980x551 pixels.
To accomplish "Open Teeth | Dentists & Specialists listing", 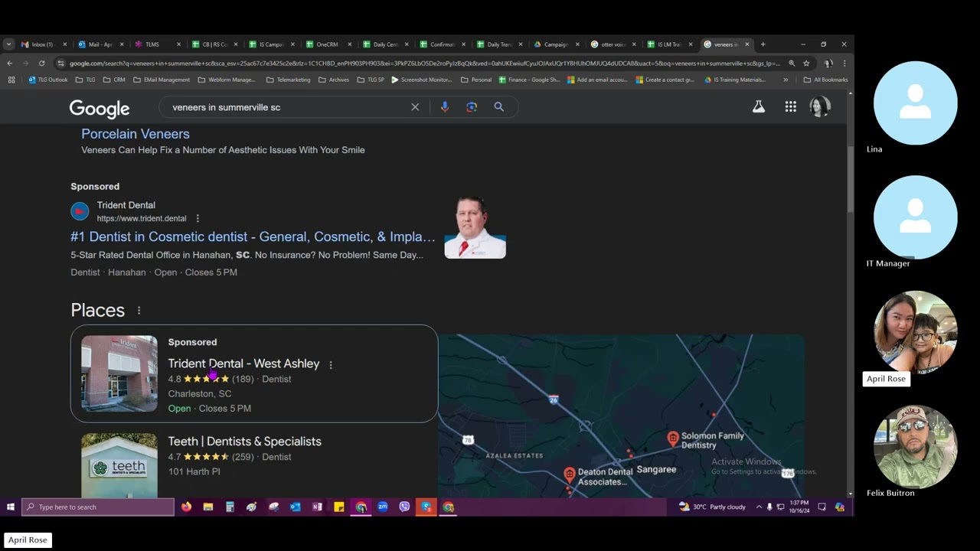I will click(x=244, y=442).
